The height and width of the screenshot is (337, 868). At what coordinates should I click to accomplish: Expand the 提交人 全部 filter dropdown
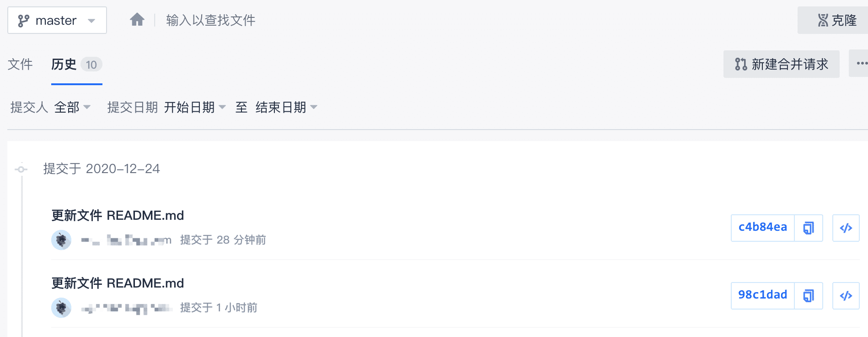[x=72, y=107]
